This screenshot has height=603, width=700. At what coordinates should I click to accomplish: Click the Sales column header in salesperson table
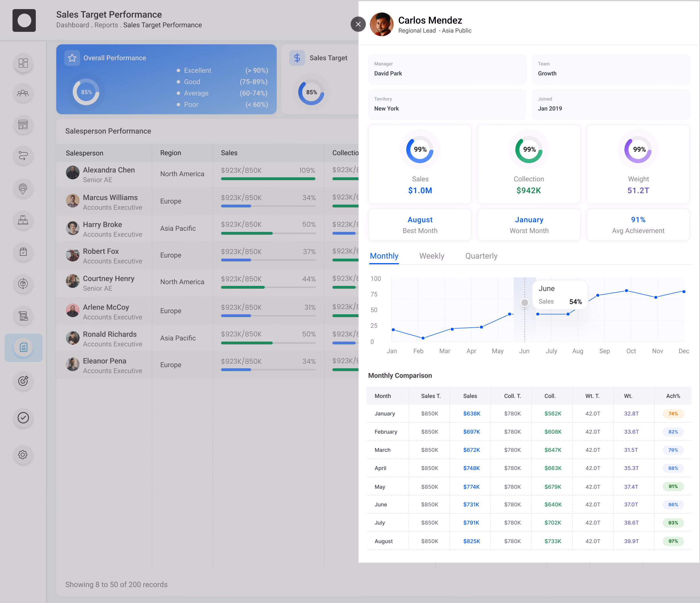coord(229,153)
